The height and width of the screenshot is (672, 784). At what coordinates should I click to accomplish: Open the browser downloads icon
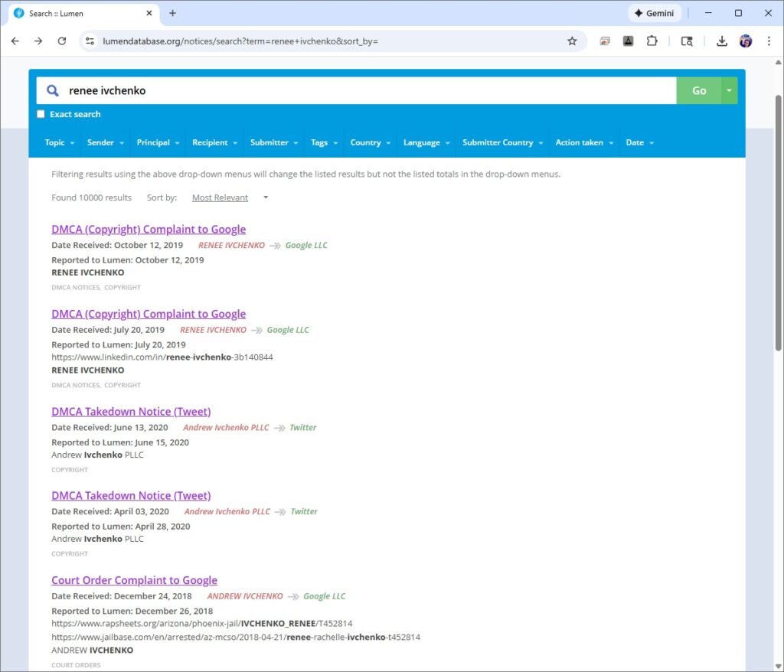pos(721,41)
